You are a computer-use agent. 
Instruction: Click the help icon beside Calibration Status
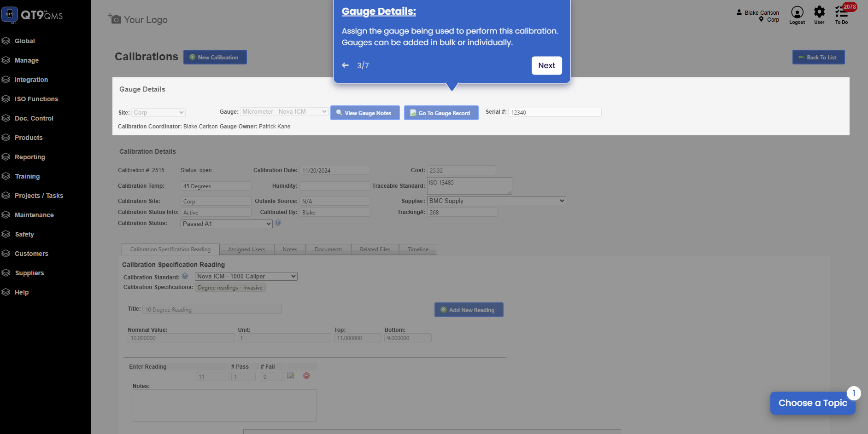278,222
